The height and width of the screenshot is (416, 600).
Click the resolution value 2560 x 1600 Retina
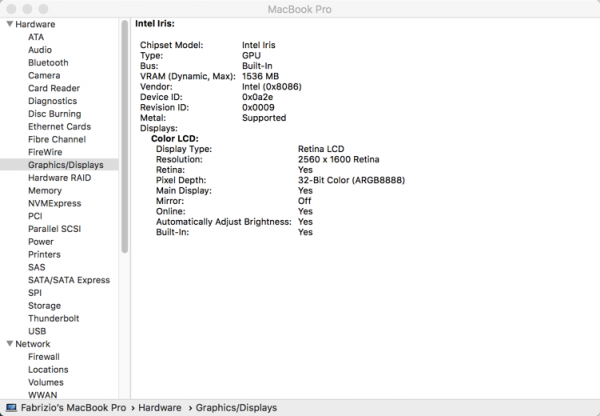(339, 159)
